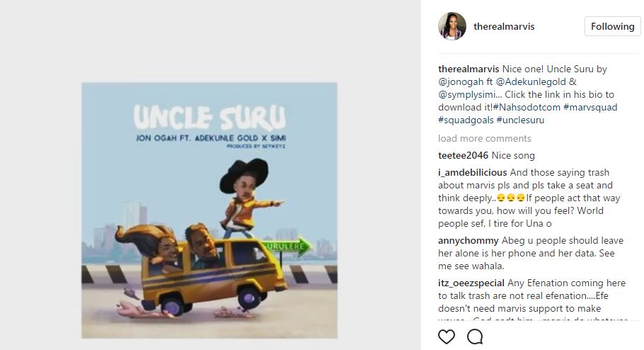Click therealmarvis name in the caption
Screen dimensions: 644x350
(468, 69)
